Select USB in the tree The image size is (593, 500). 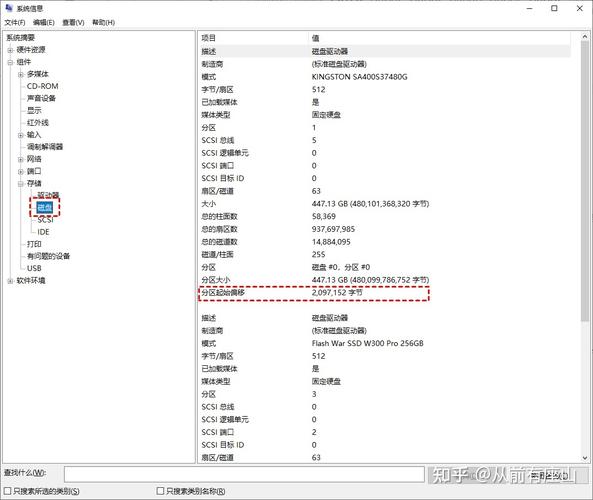pos(34,268)
